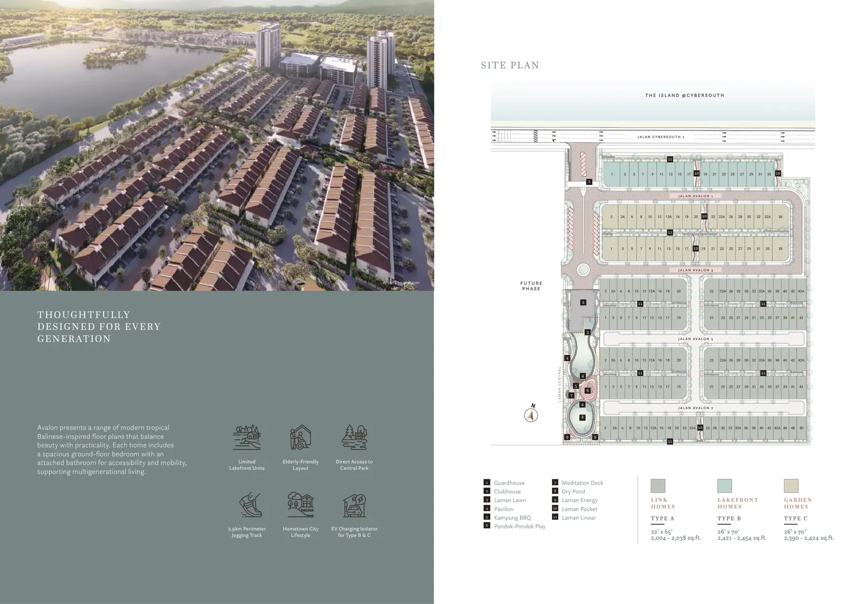Click the "TYPE B" label under Lakefront Homes
This screenshot has width=868, height=604.
click(x=729, y=519)
